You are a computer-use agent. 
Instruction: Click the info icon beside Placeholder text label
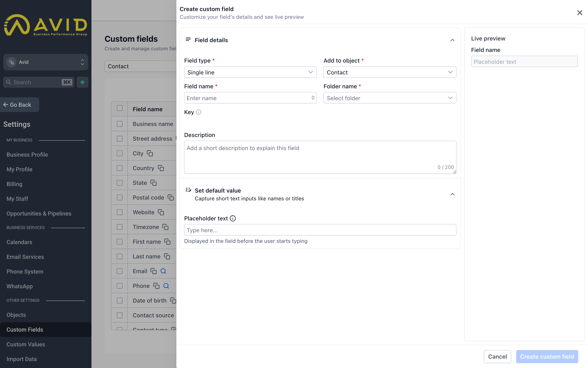click(233, 218)
